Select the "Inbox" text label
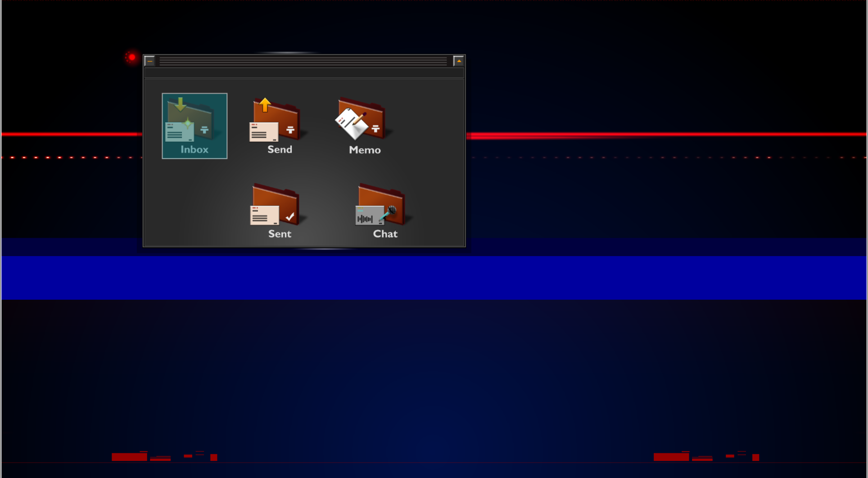Image resolution: width=868 pixels, height=478 pixels. (x=194, y=149)
